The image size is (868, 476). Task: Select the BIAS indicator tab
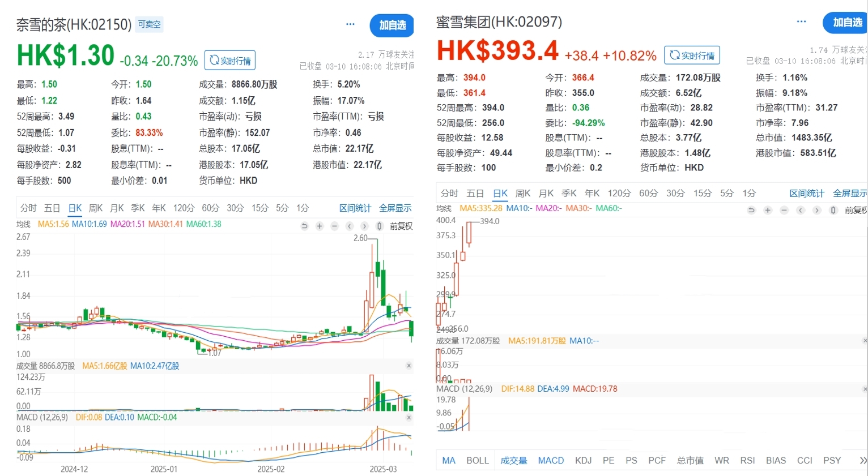pyautogui.click(x=776, y=460)
